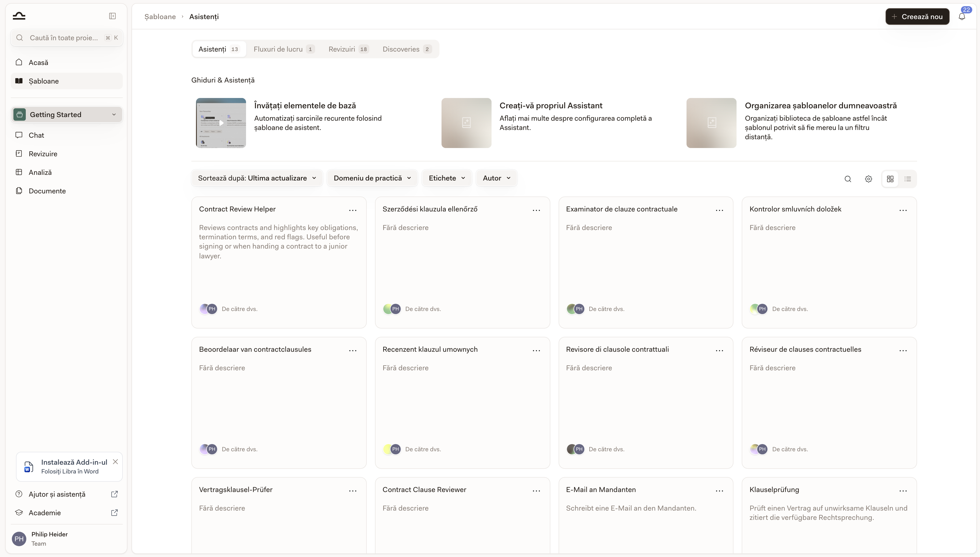Open E-Mail an Mandanten card title
980x557 pixels.
(x=601, y=490)
